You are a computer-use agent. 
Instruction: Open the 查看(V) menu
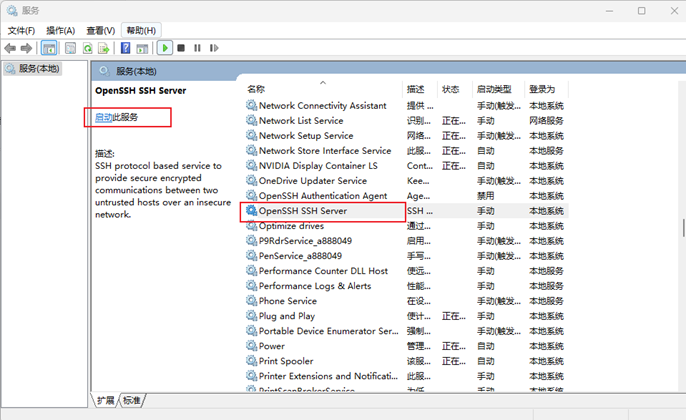click(100, 30)
